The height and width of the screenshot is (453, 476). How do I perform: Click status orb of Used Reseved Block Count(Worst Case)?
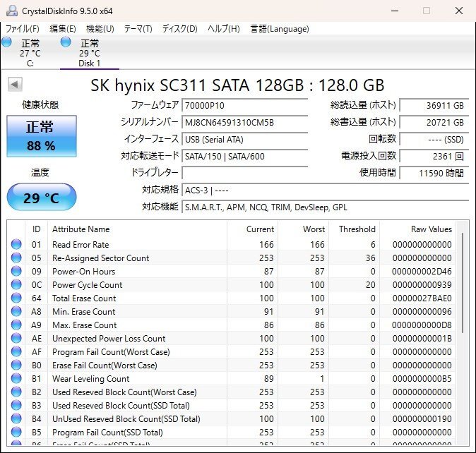tap(16, 392)
